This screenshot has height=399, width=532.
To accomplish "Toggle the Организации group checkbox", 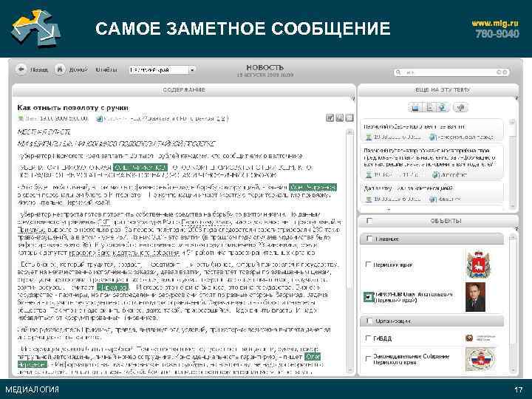I will [x=369, y=321].
